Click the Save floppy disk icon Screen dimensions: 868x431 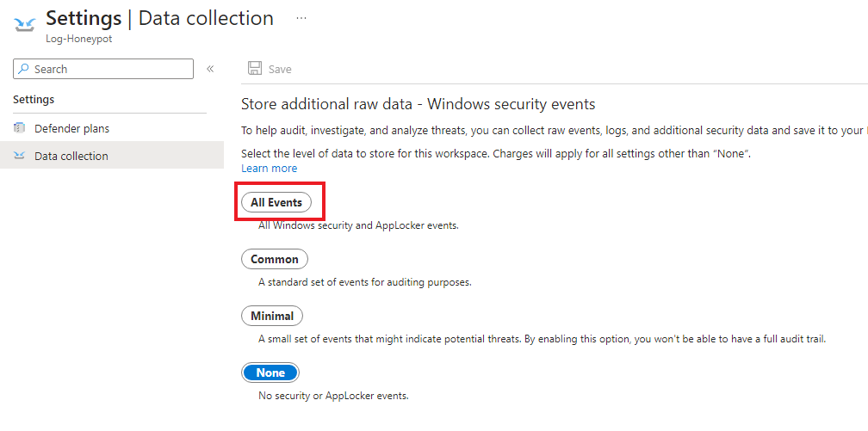pos(255,69)
